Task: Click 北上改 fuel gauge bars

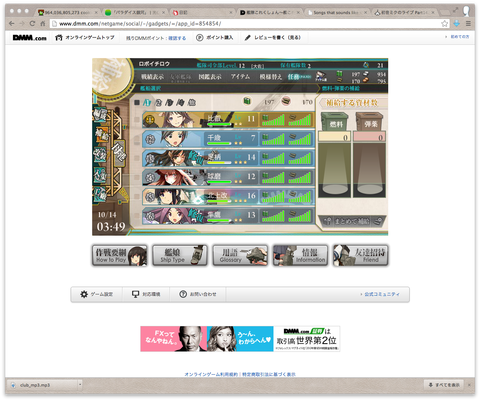Action: click(273, 197)
